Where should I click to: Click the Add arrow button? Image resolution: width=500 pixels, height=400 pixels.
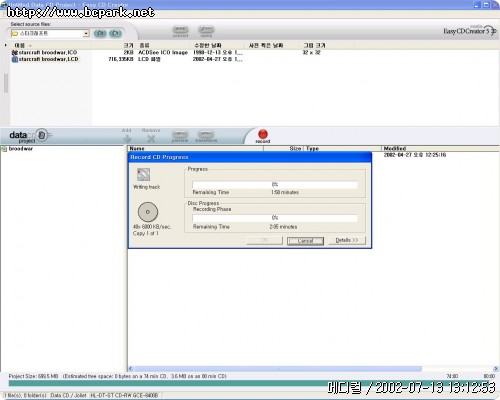click(x=127, y=136)
